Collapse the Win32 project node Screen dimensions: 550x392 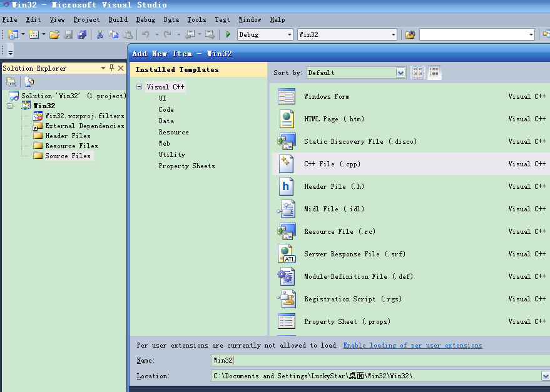pos(9,106)
